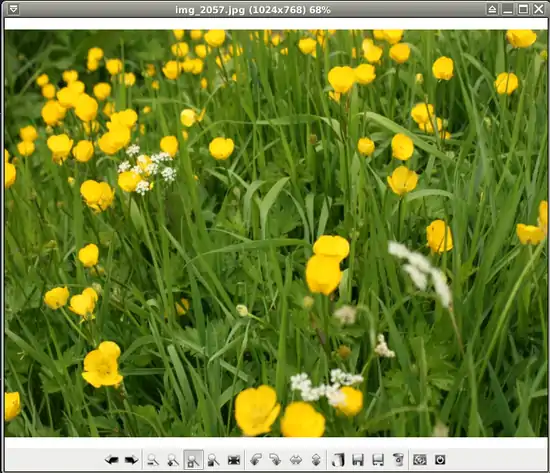Rotate image counterclockwise
The image size is (550, 473).
[256, 460]
